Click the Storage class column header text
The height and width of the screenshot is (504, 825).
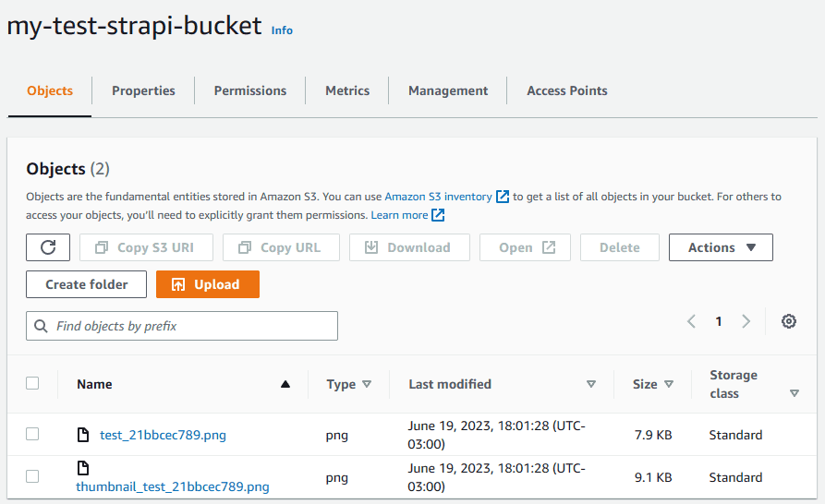coord(734,384)
